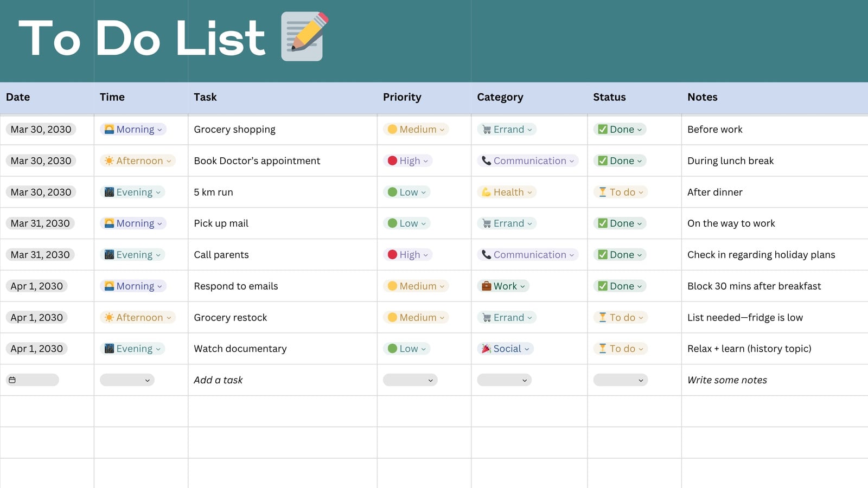Click the cart icon in Pick up mail row
Viewport: 868px width, 488px height.
(487, 223)
